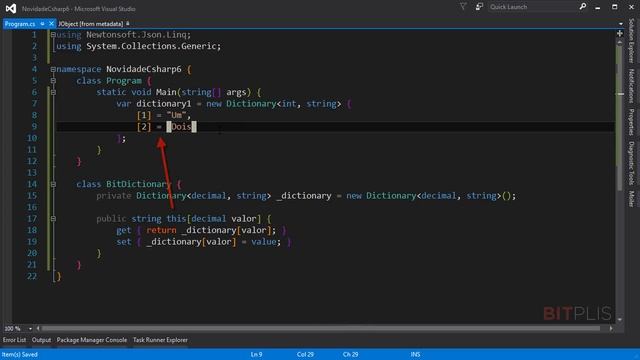Collapse the using directives block
Image resolution: width=640 pixels, height=360 pixels.
53,35
